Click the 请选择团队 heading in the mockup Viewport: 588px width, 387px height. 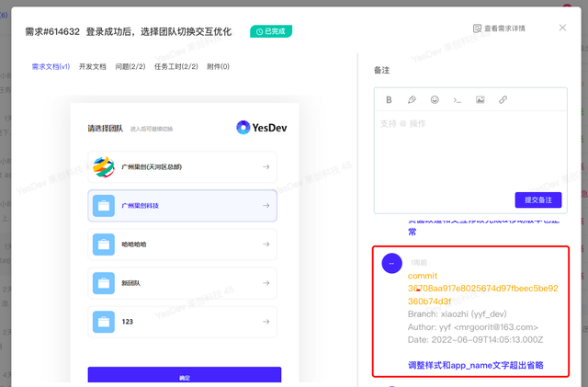pyautogui.click(x=106, y=129)
